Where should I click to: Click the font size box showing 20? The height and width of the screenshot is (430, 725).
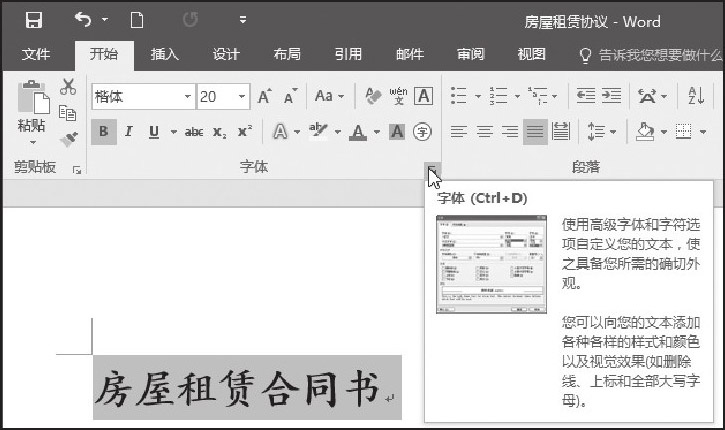tap(217, 97)
